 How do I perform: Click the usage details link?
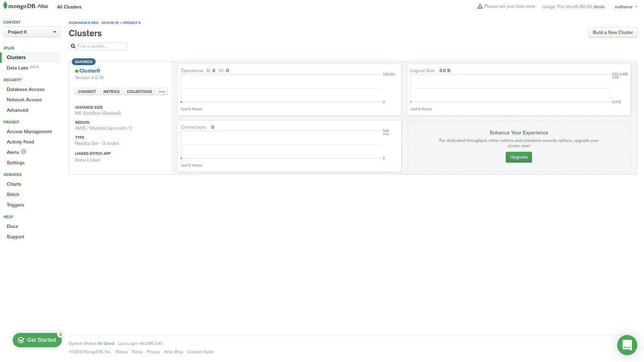(598, 6)
